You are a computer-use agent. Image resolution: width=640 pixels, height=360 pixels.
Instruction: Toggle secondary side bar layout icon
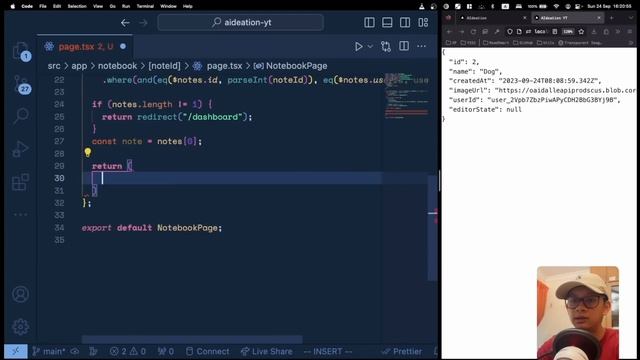click(405, 22)
